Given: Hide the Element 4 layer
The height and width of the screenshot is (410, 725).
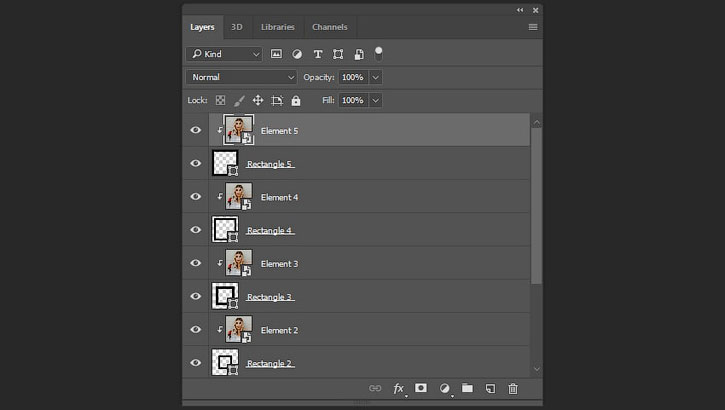Looking at the screenshot, I should [196, 196].
